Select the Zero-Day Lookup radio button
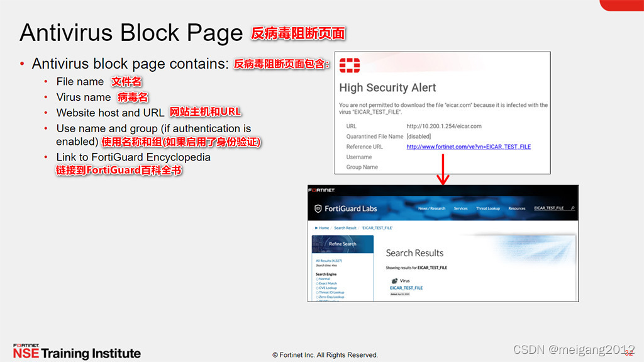Image resolution: width=644 pixels, height=362 pixels. coord(317,297)
